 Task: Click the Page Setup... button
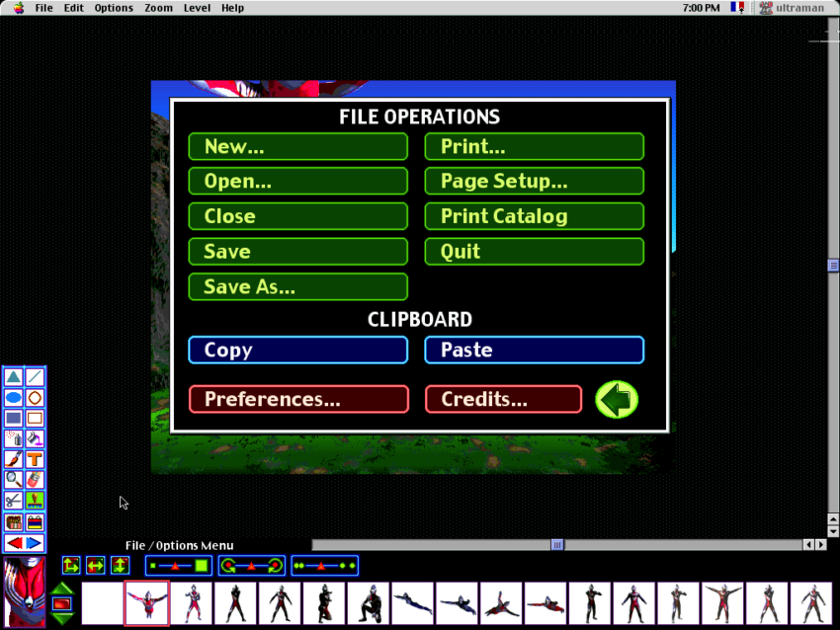point(534,182)
